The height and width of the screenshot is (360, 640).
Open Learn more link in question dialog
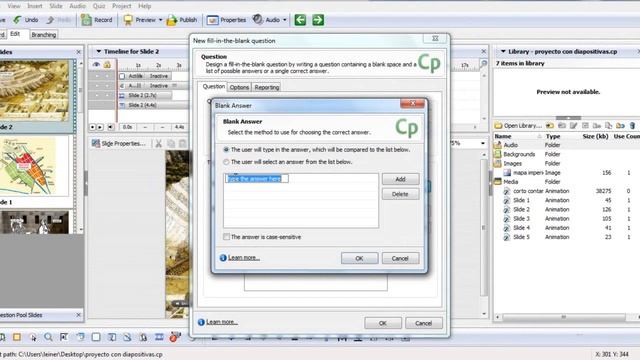coord(222,322)
